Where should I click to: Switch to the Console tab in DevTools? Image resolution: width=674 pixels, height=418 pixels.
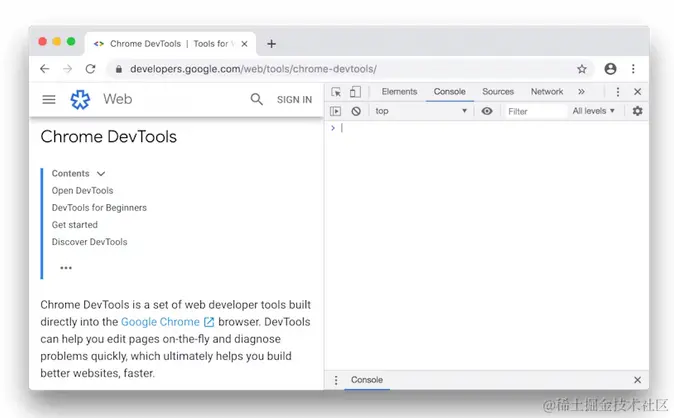tap(450, 92)
